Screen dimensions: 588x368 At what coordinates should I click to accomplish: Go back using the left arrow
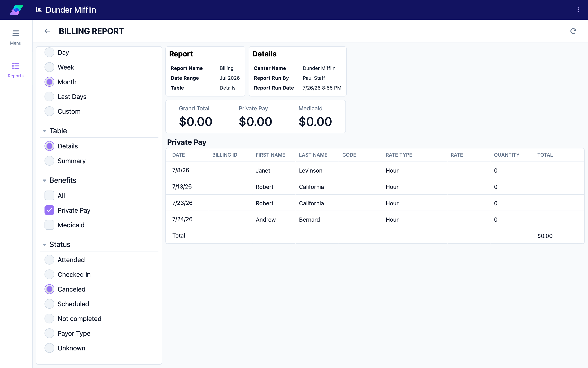[x=47, y=31]
